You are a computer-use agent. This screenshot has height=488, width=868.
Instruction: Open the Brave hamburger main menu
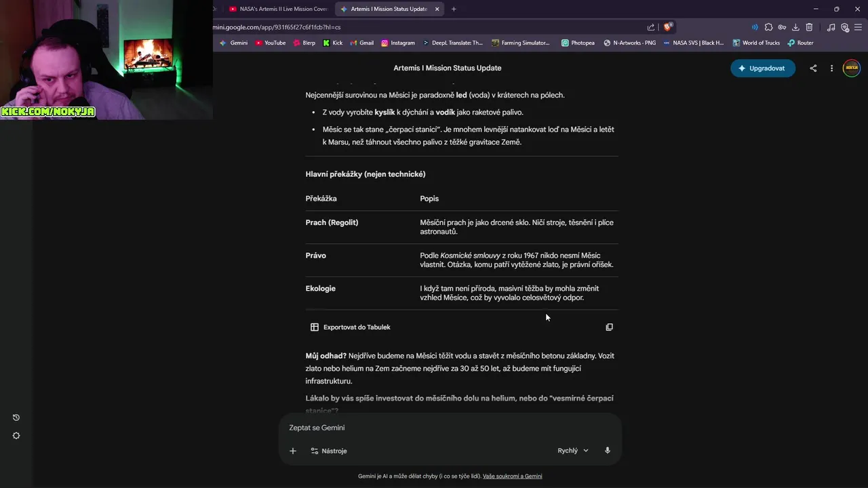[x=858, y=27]
